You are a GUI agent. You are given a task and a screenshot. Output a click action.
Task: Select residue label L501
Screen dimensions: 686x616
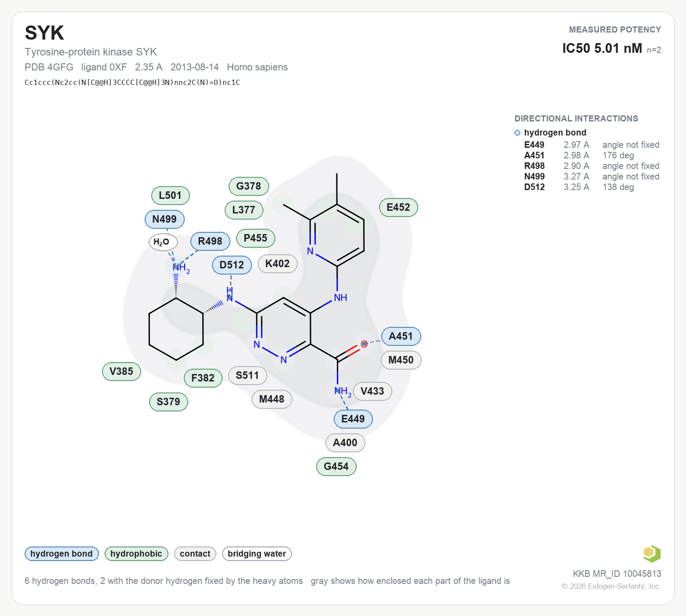(x=171, y=195)
